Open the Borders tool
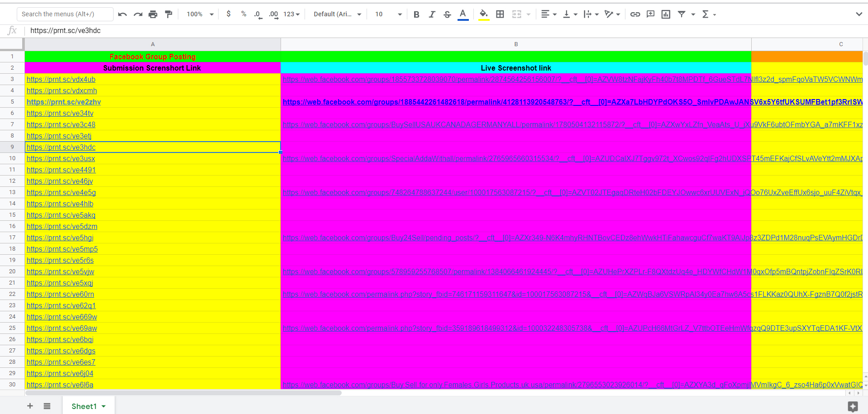 tap(500, 14)
